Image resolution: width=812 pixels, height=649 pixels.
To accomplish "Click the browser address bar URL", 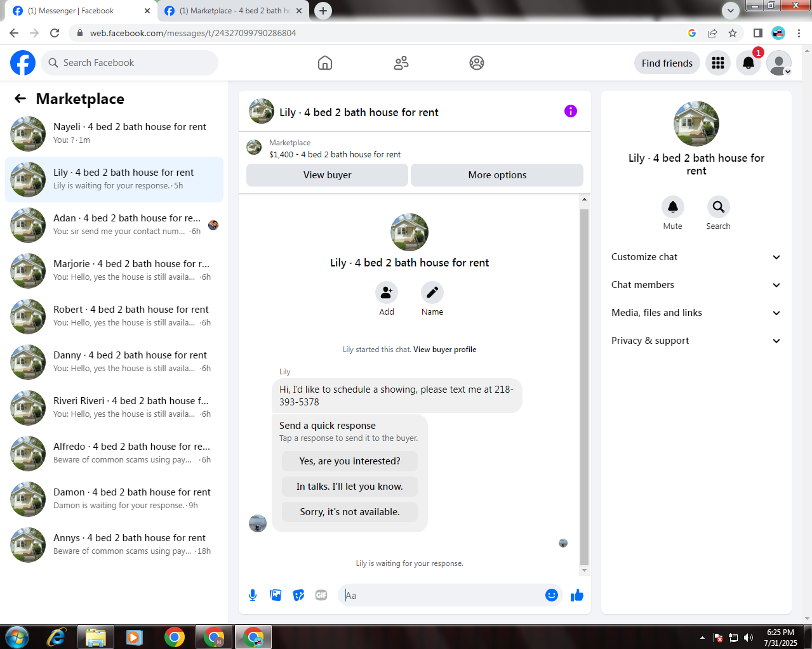I will pos(193,33).
